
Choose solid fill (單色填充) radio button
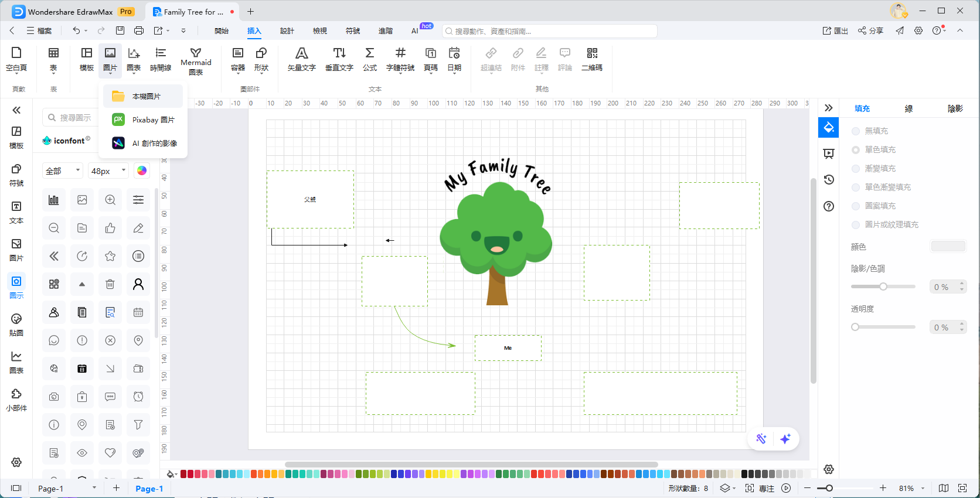coord(856,150)
